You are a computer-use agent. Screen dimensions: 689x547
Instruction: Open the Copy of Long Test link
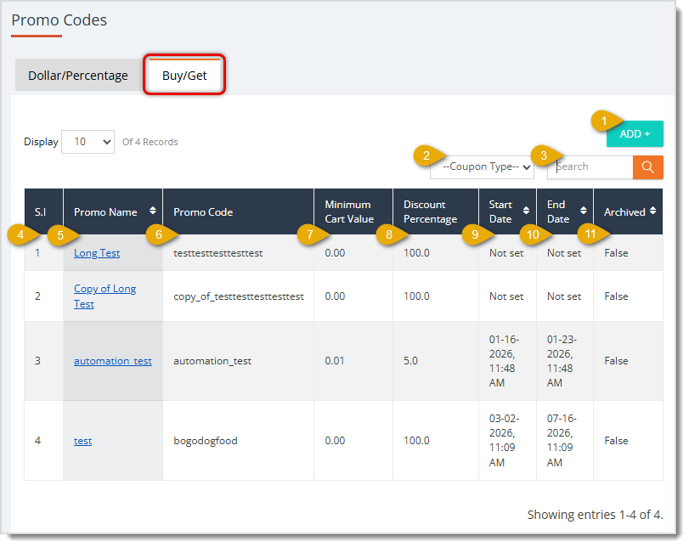click(105, 296)
